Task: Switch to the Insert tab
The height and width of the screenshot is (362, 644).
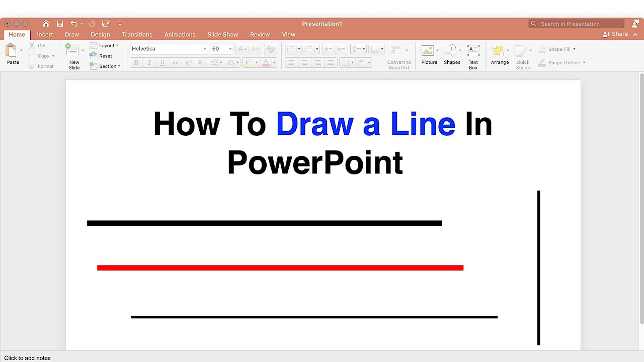Action: coord(45,35)
